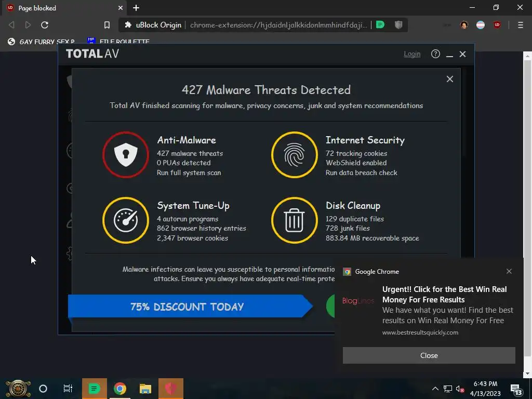532x399 pixels.
Task: Click the address bar URL field
Action: click(278, 25)
